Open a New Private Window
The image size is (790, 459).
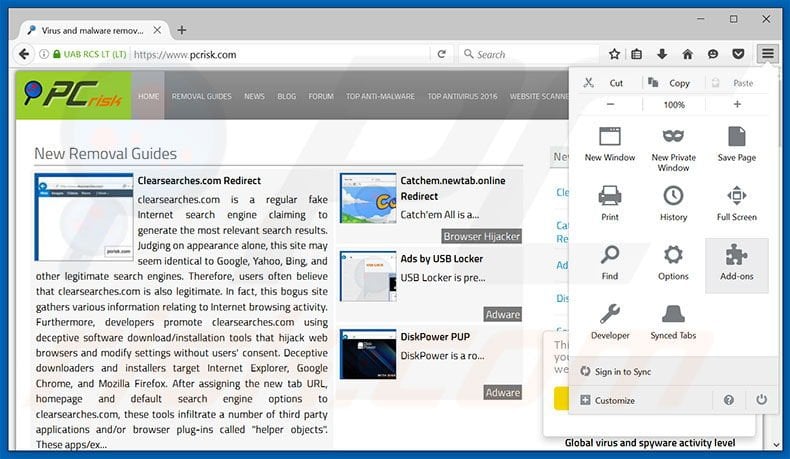click(x=673, y=150)
